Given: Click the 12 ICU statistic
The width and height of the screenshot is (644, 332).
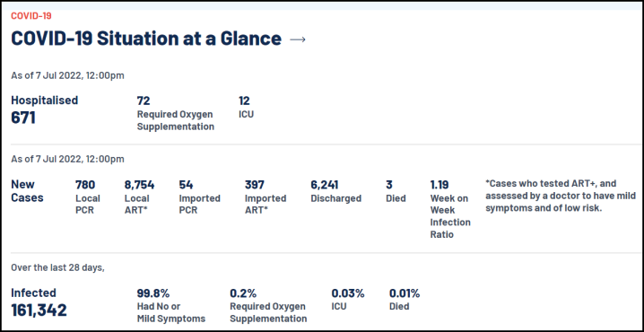Looking at the screenshot, I should (x=246, y=108).
